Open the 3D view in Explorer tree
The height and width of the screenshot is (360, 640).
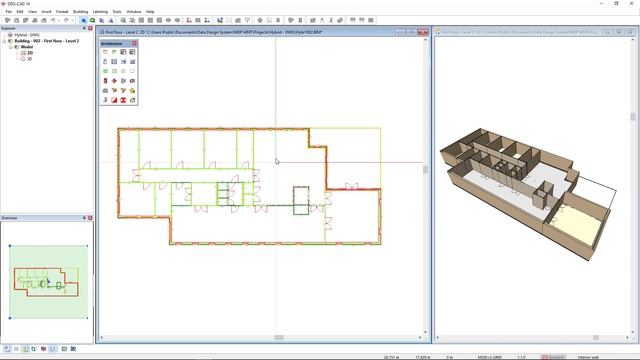(29, 59)
